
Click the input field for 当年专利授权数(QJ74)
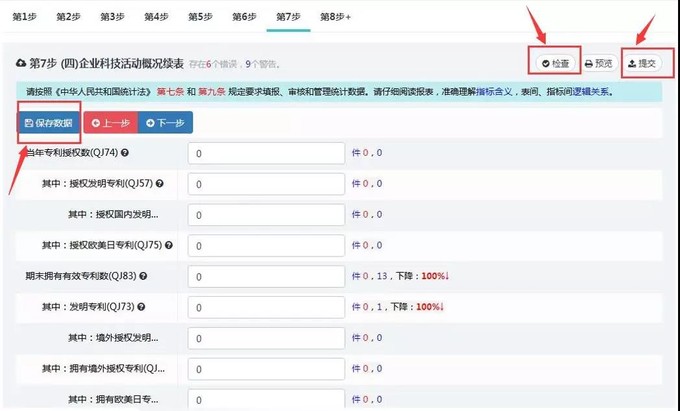[266, 153]
